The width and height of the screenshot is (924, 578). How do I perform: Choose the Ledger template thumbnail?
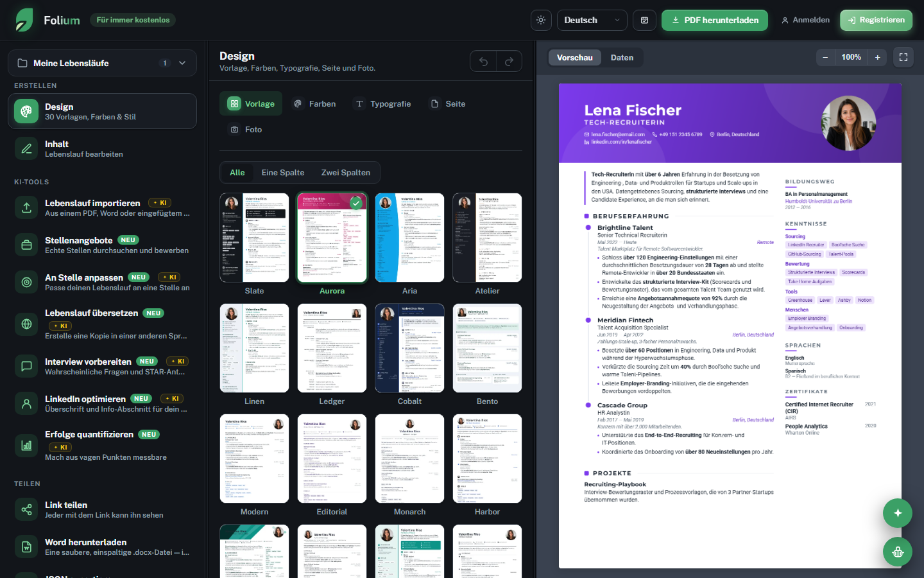[332, 348]
